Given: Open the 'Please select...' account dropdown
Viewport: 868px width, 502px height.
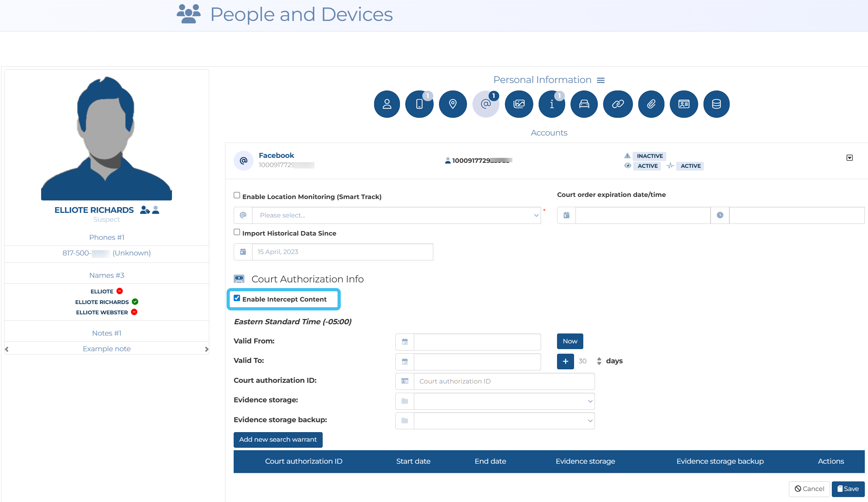Looking at the screenshot, I should pyautogui.click(x=396, y=215).
